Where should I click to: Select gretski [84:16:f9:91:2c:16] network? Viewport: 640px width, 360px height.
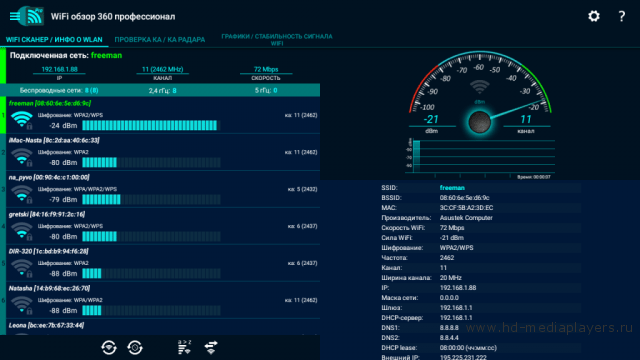pyautogui.click(x=47, y=214)
